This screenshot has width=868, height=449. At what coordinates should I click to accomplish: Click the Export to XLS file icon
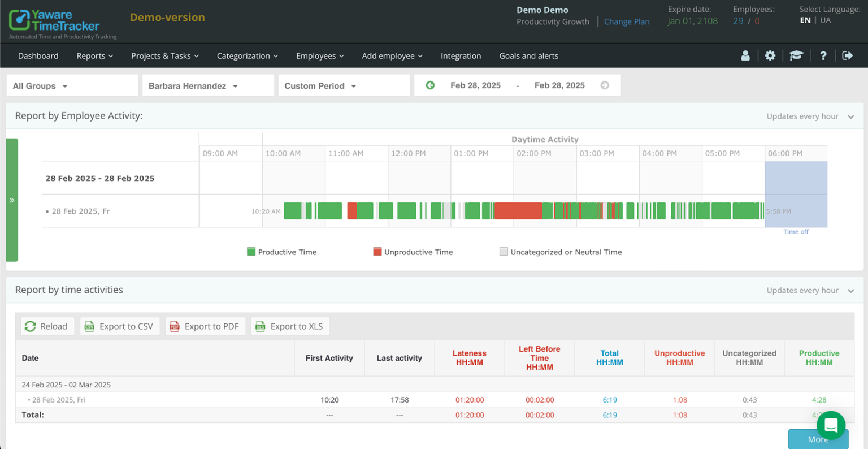click(260, 326)
